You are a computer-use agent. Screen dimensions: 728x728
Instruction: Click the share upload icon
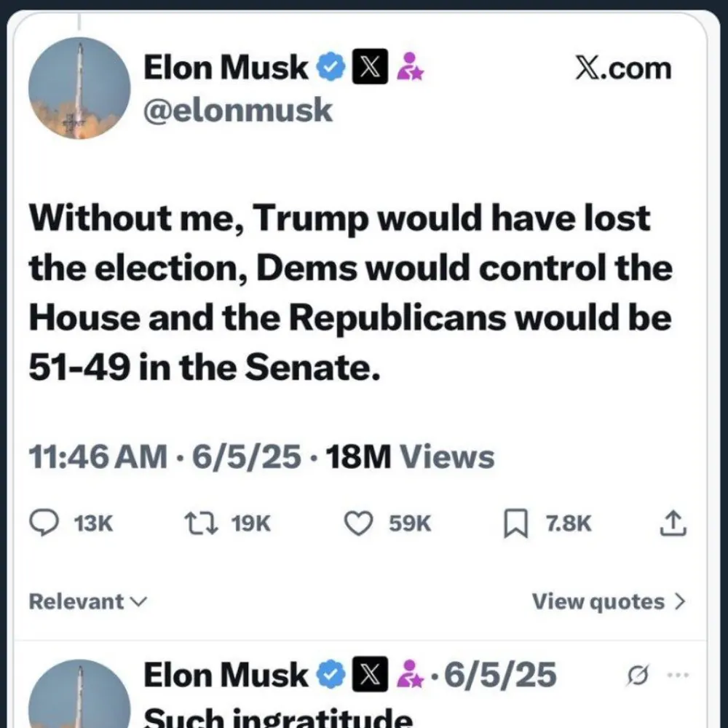(x=674, y=523)
